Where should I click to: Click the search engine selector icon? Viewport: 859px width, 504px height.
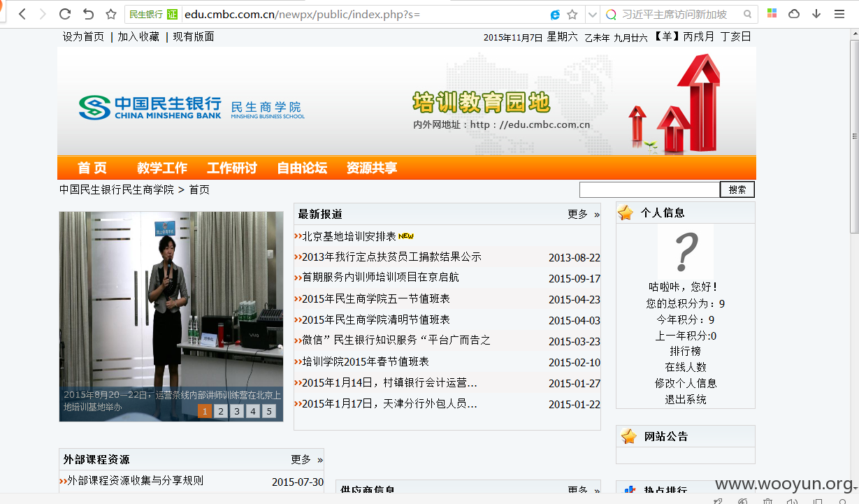(x=611, y=14)
